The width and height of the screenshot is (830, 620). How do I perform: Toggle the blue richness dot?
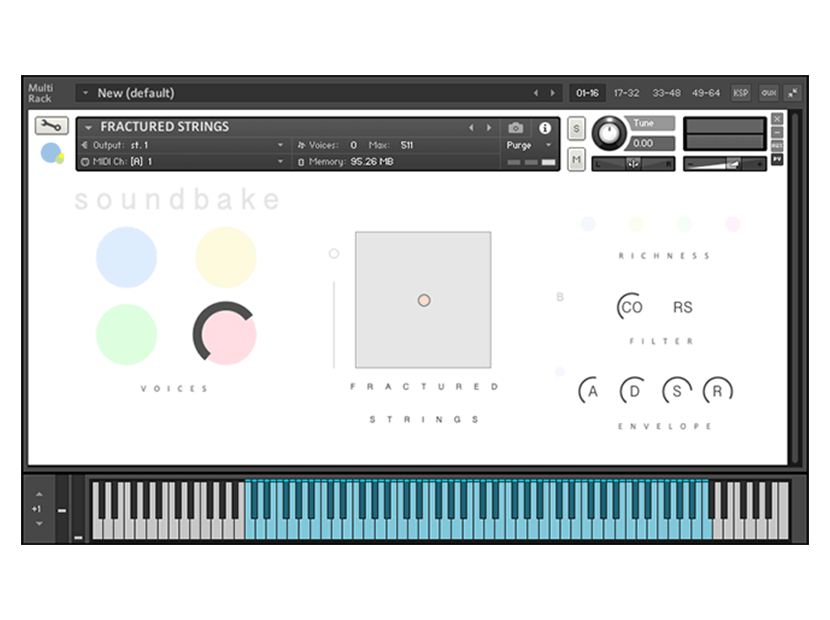point(588,224)
